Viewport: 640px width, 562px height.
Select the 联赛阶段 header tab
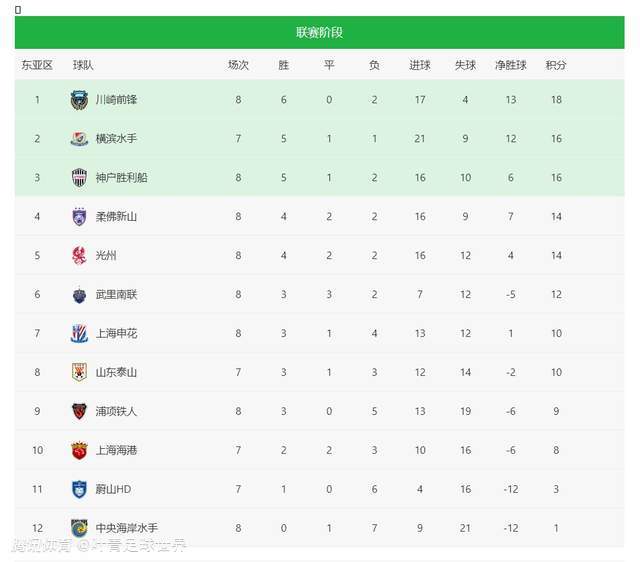click(319, 32)
